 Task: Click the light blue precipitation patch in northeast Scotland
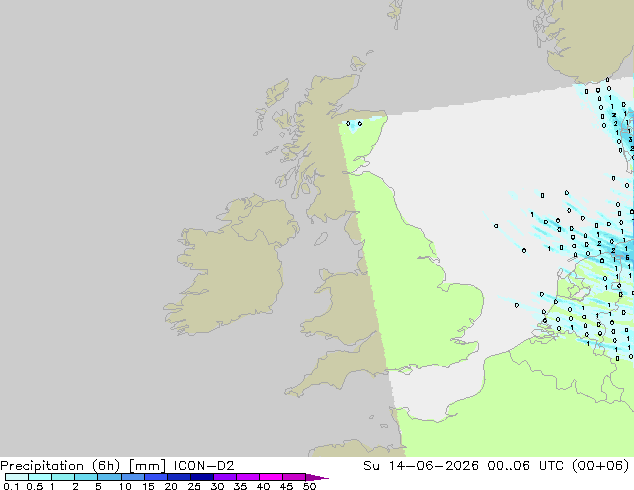coord(354,125)
